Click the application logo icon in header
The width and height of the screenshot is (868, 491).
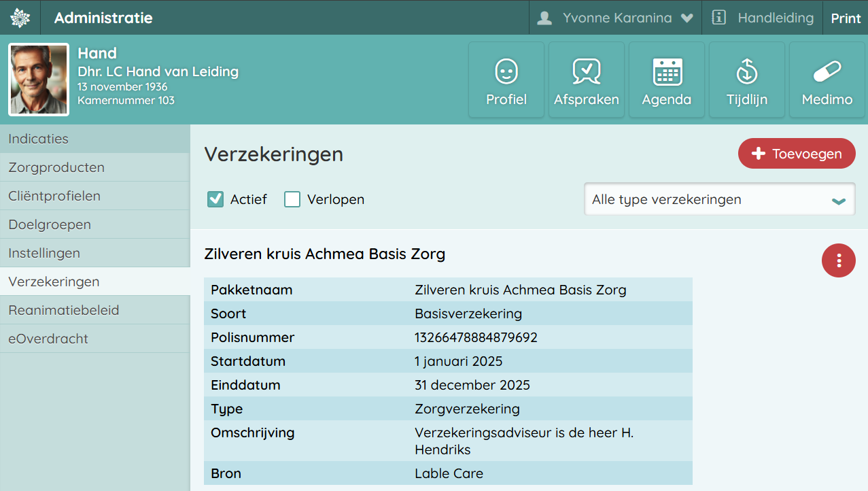[20, 18]
